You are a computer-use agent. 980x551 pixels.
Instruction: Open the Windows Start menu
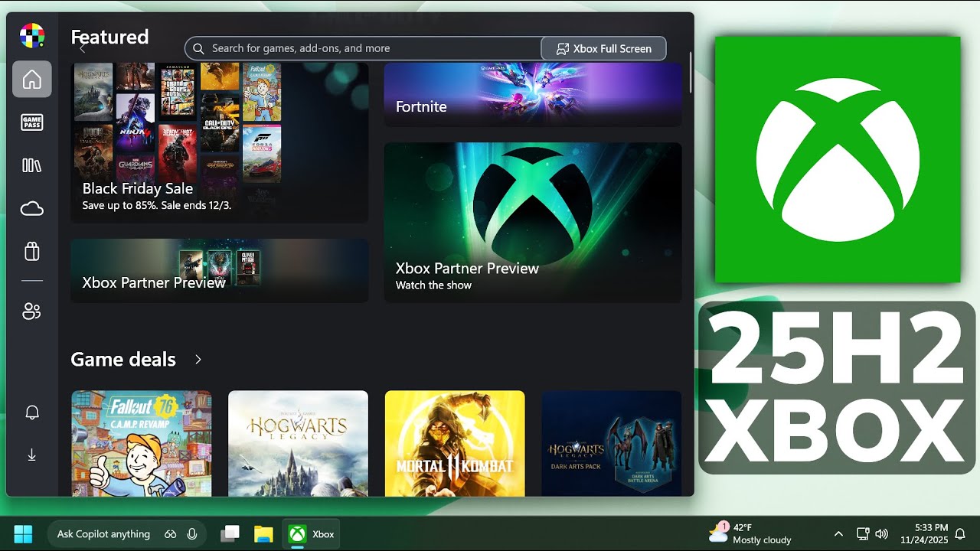[23, 533]
